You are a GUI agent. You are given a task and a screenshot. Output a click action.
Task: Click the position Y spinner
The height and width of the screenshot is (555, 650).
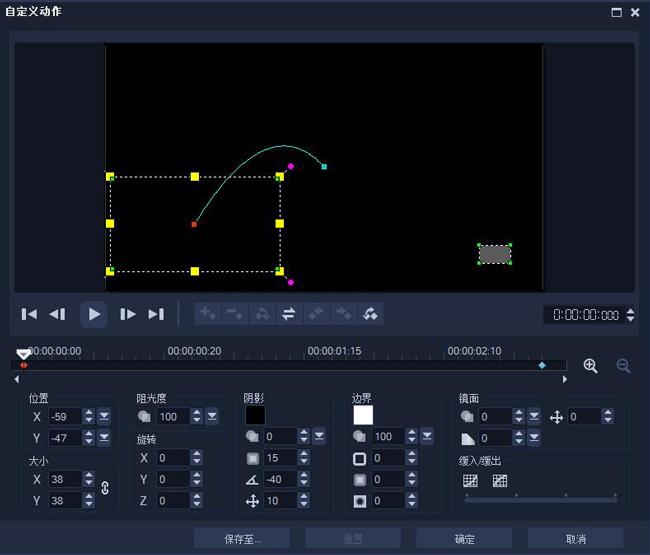point(89,438)
